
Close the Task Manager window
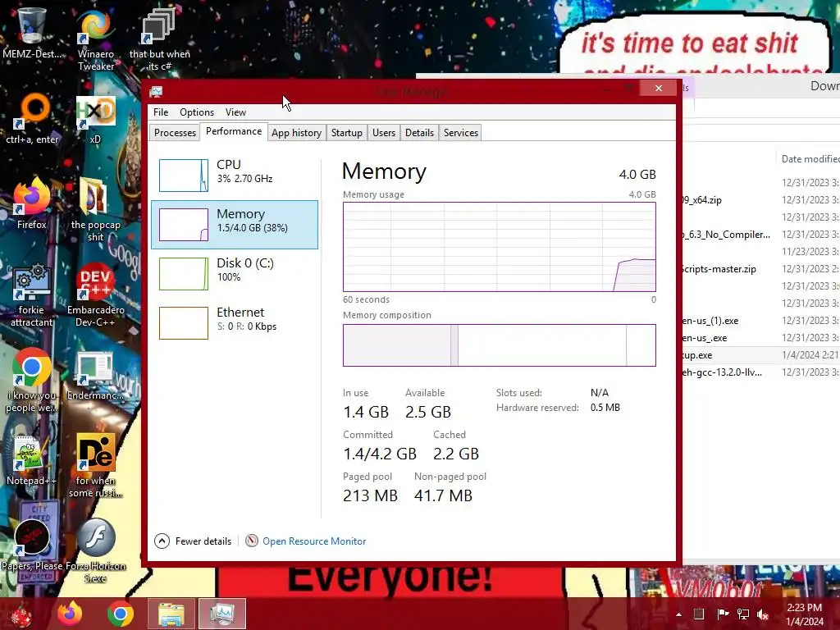[659, 89]
